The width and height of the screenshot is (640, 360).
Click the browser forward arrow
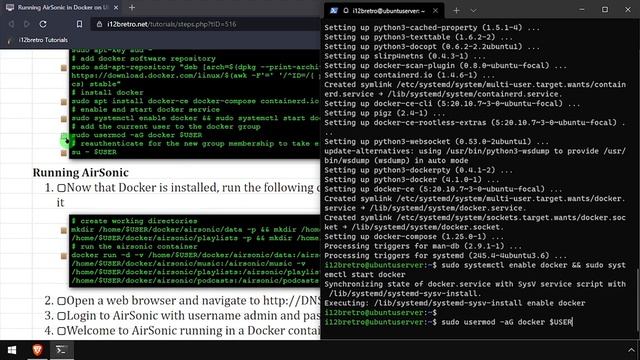(x=27, y=24)
